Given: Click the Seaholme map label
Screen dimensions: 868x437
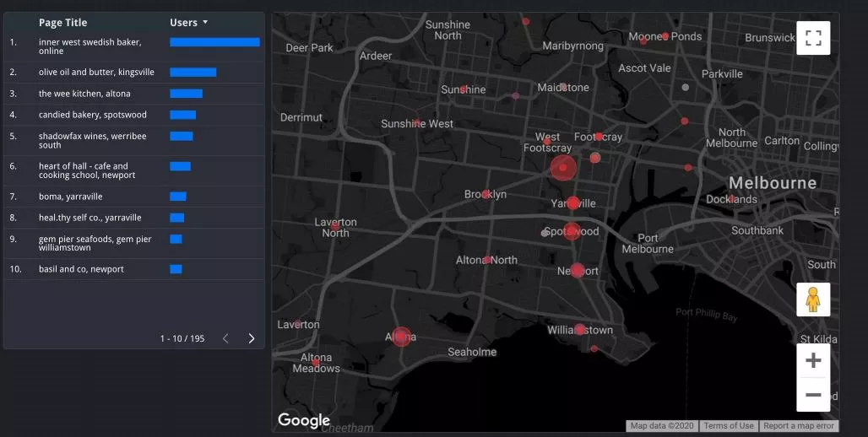Looking at the screenshot, I should pos(472,352).
